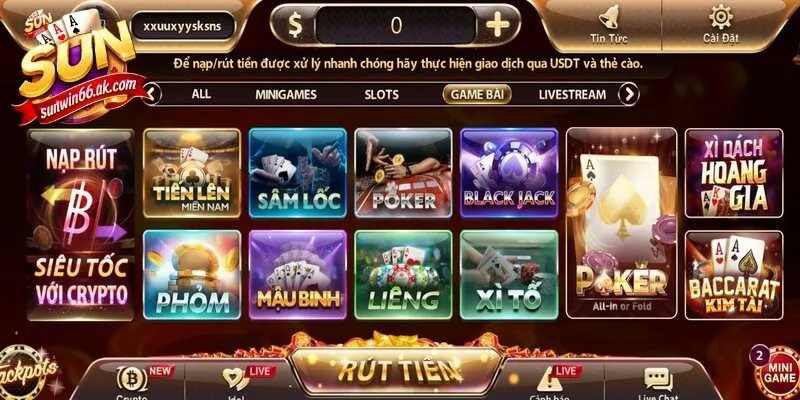The image size is (800, 400).
Task: Click the username xxuuxyysksns field
Action: [183, 26]
